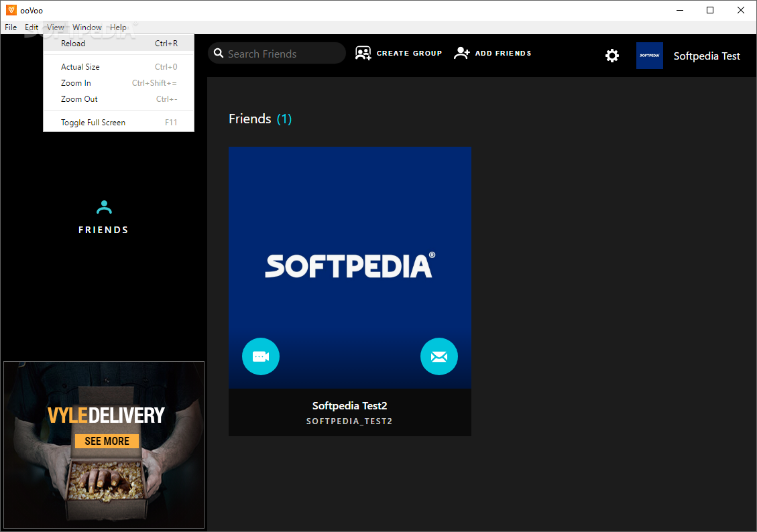Open the Window menu
Screen dimensions: 757x532
click(87, 27)
